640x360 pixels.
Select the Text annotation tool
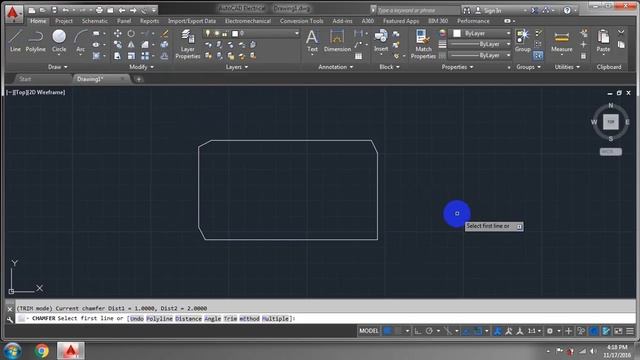(312, 41)
